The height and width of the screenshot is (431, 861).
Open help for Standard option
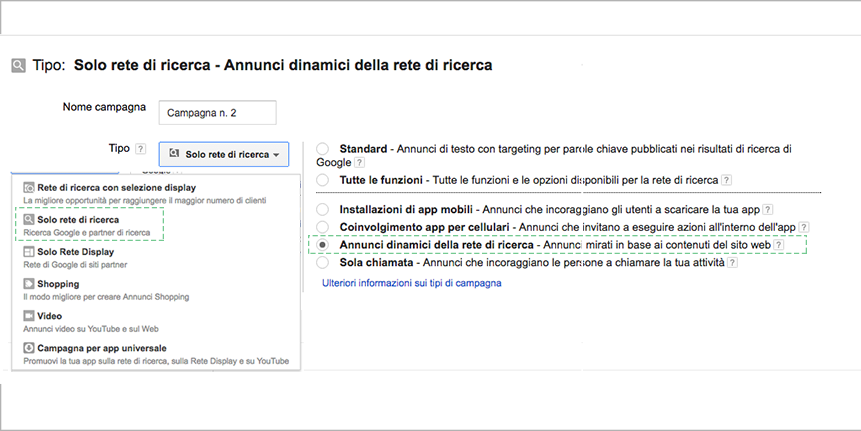point(359,163)
